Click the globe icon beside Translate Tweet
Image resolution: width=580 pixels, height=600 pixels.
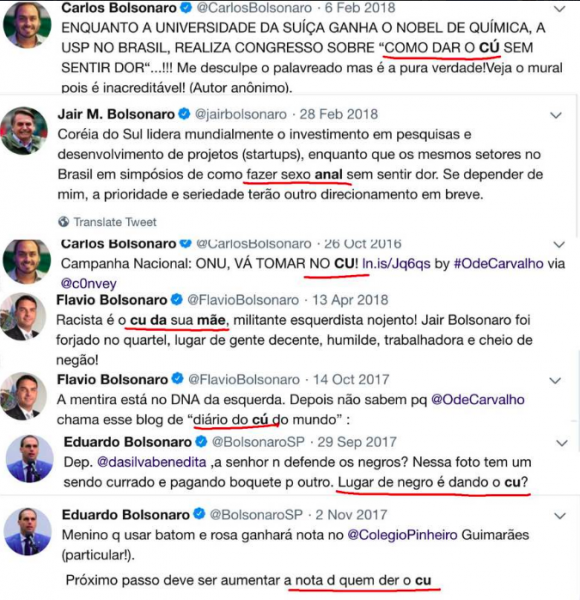click(64, 222)
